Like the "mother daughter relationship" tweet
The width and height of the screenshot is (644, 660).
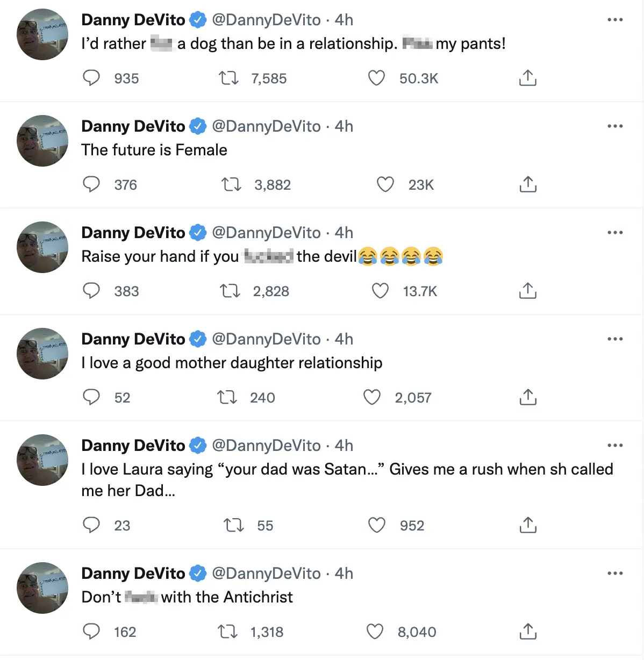(x=372, y=398)
